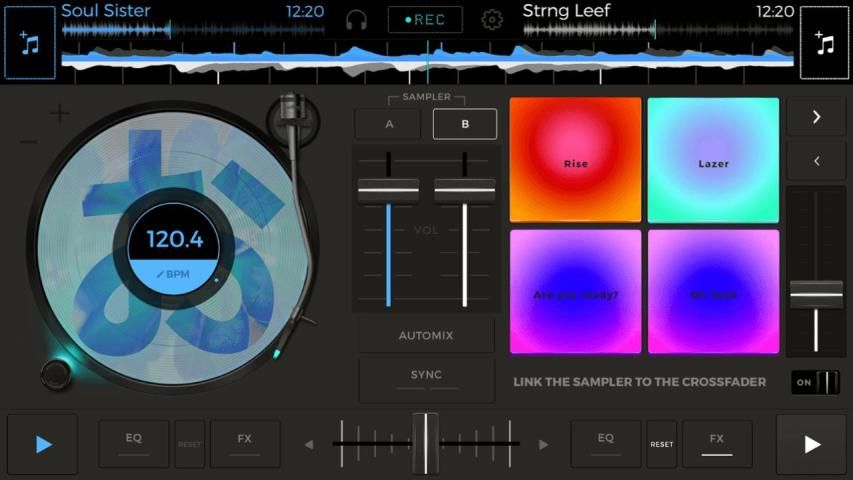853x480 pixels.
Task: Select sampler deck B
Action: 465,124
